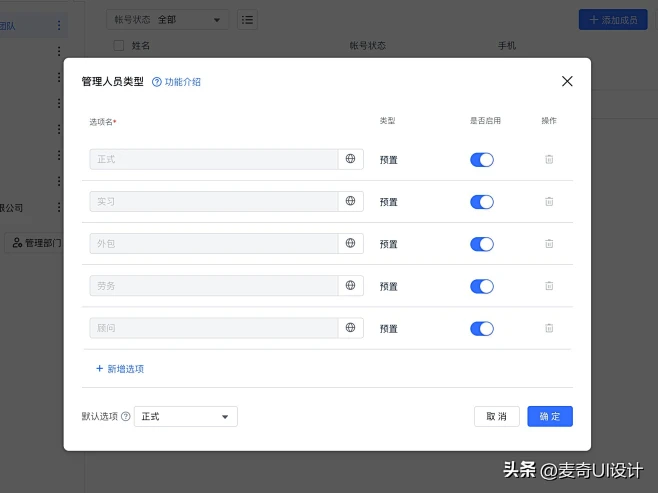Click the 姓名 column header

pyautogui.click(x=141, y=45)
